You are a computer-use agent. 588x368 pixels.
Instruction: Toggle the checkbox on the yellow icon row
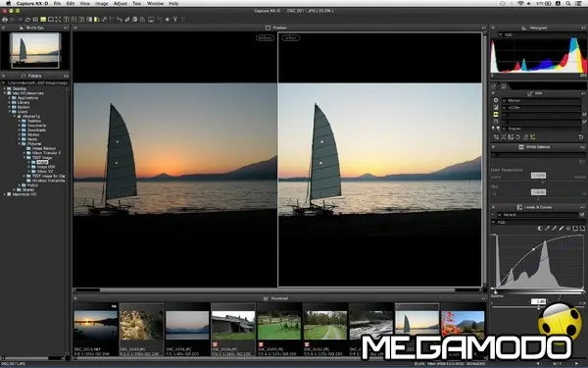(584, 115)
